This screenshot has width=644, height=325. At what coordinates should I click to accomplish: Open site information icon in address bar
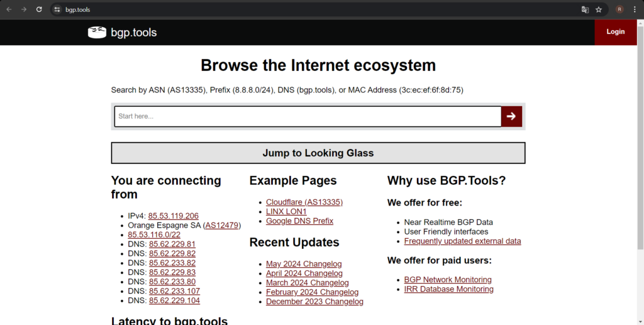(x=57, y=9)
